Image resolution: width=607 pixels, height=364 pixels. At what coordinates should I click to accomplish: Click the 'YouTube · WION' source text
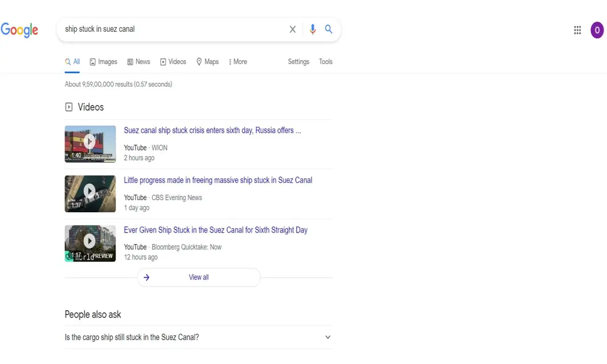(146, 148)
